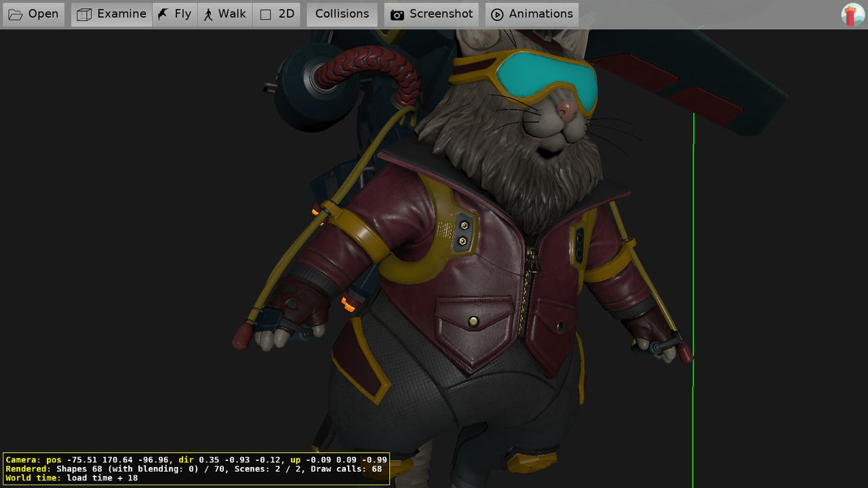The width and height of the screenshot is (868, 488).
Task: Click the Camera position status line
Action: click(197, 460)
